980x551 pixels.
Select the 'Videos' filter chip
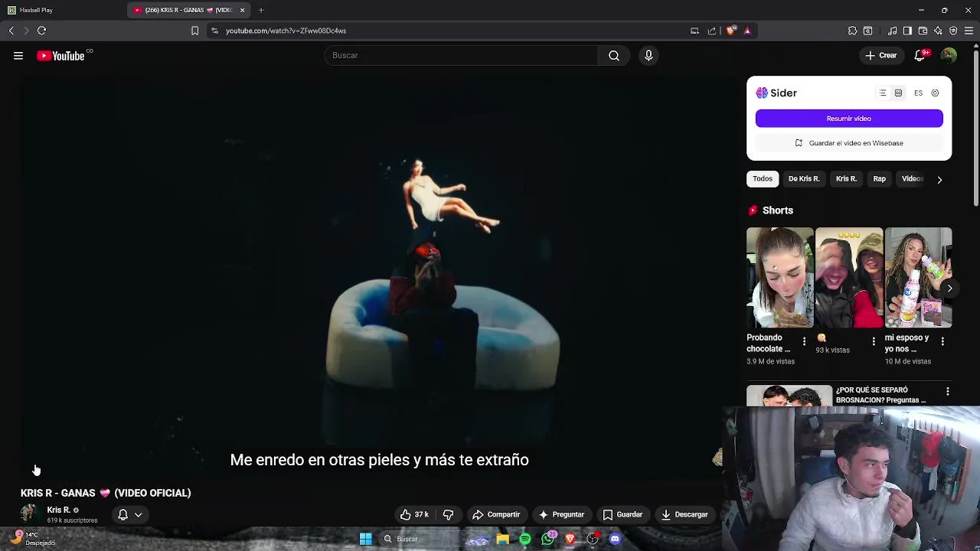912,179
